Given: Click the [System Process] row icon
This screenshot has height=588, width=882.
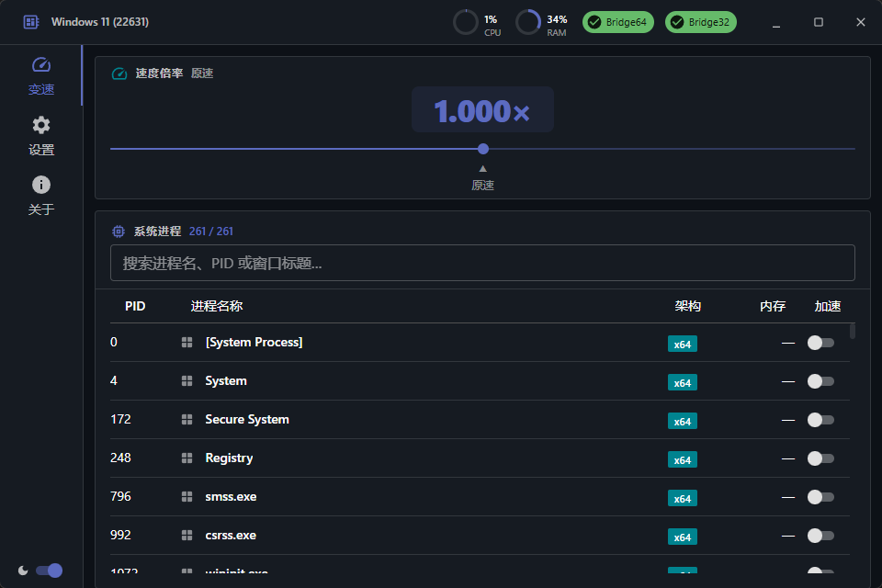Looking at the screenshot, I should (x=187, y=343).
